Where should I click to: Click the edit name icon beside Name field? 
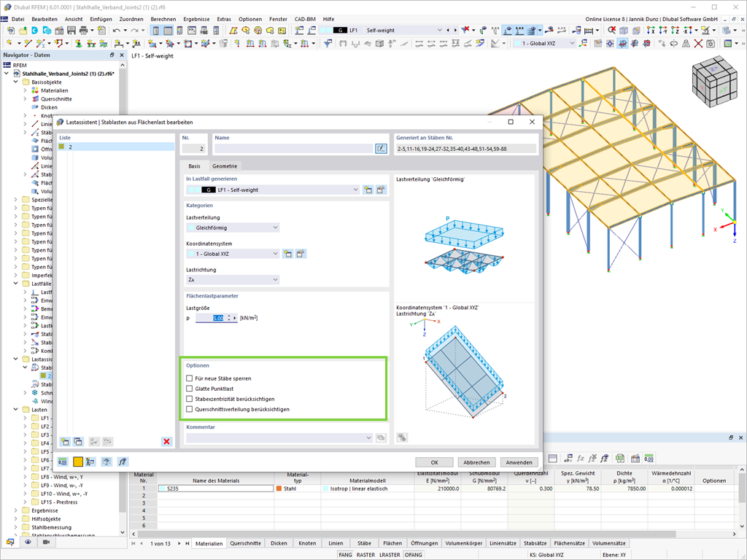coord(381,149)
